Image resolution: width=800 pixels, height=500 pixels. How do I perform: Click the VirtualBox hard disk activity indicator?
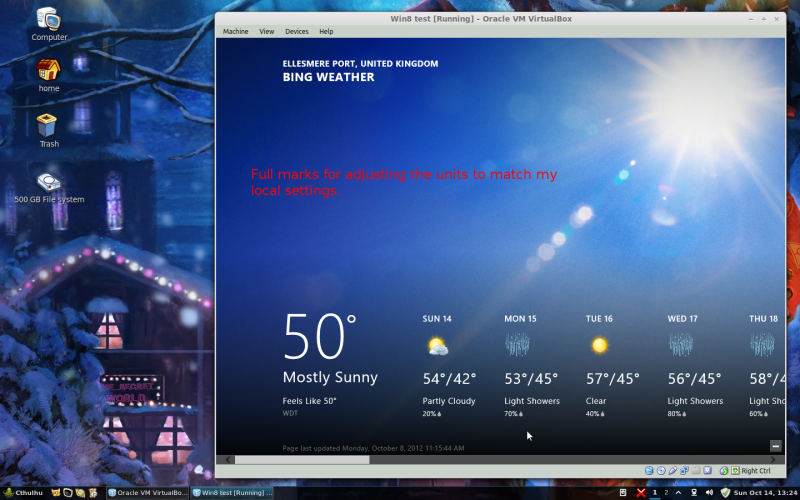tap(649, 470)
